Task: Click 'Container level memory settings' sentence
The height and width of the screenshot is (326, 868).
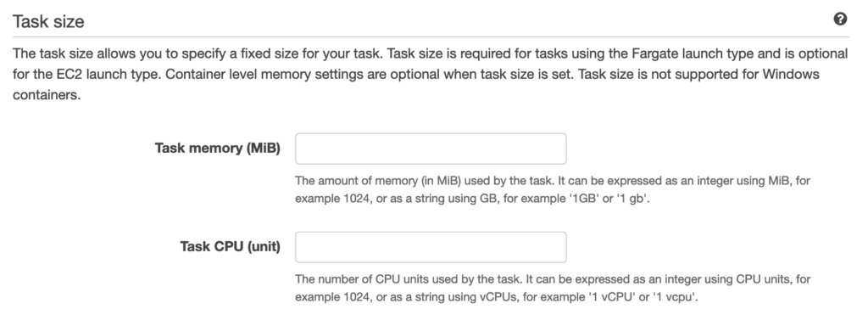Action: pyautogui.click(x=370, y=75)
